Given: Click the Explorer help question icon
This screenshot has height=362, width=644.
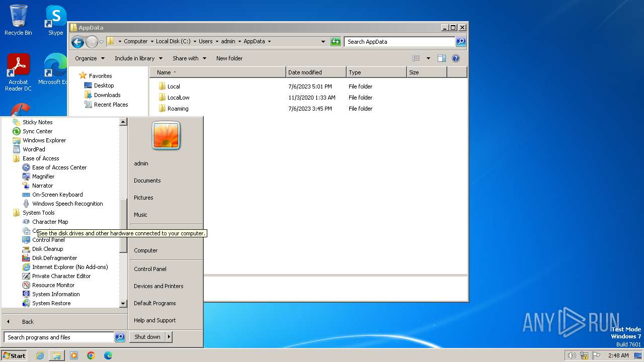Looking at the screenshot, I should click(456, 58).
